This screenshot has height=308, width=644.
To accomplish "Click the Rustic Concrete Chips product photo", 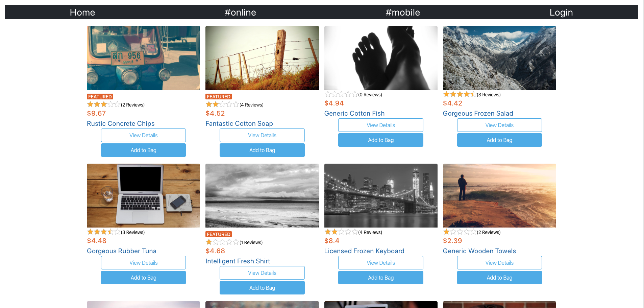I will click(143, 58).
